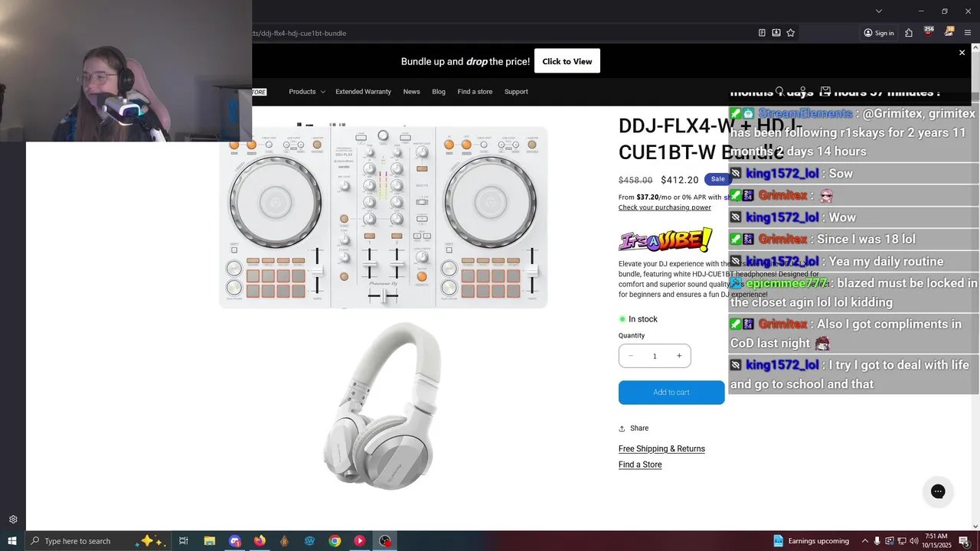Click the Add to cart button
Screen dimensions: 980x551
[671, 393]
